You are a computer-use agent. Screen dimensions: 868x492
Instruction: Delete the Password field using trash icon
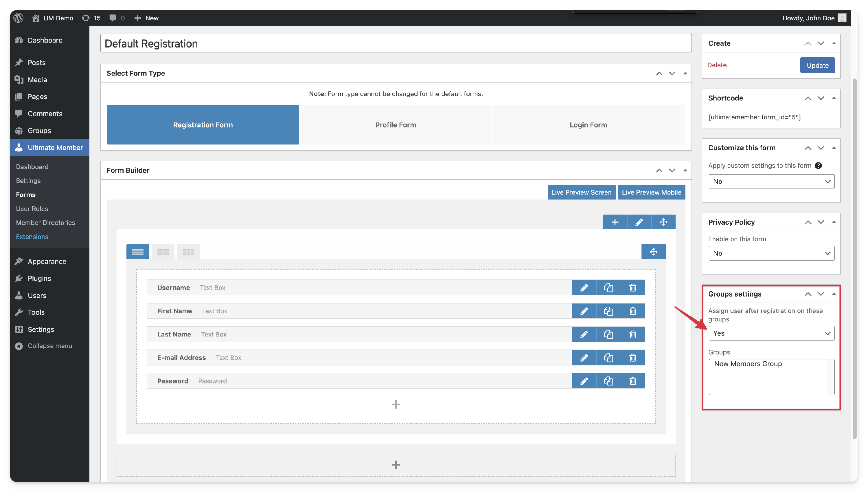point(632,381)
